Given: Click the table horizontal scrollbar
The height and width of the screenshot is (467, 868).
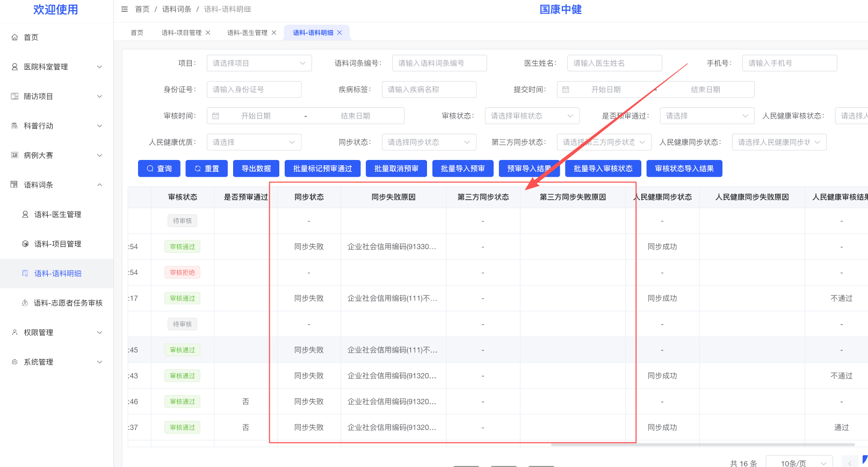Looking at the screenshot, I should point(703,444).
